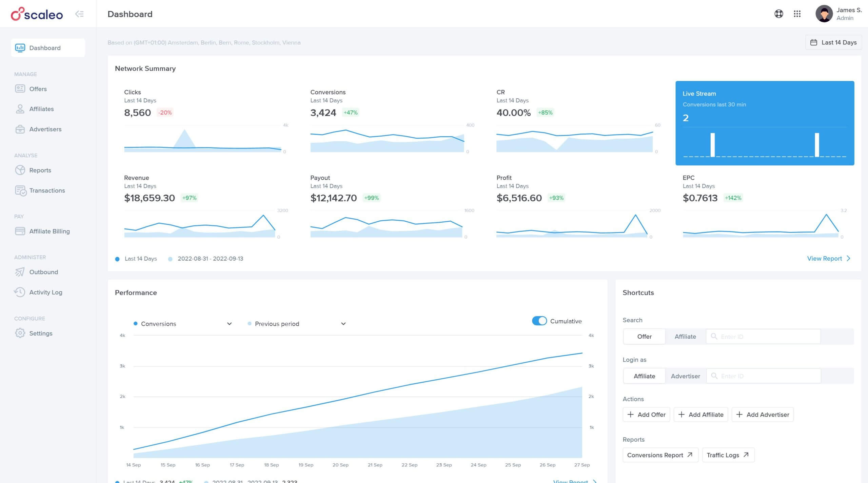Click the Advertisers icon in sidebar
The width and height of the screenshot is (868, 483).
[20, 128]
